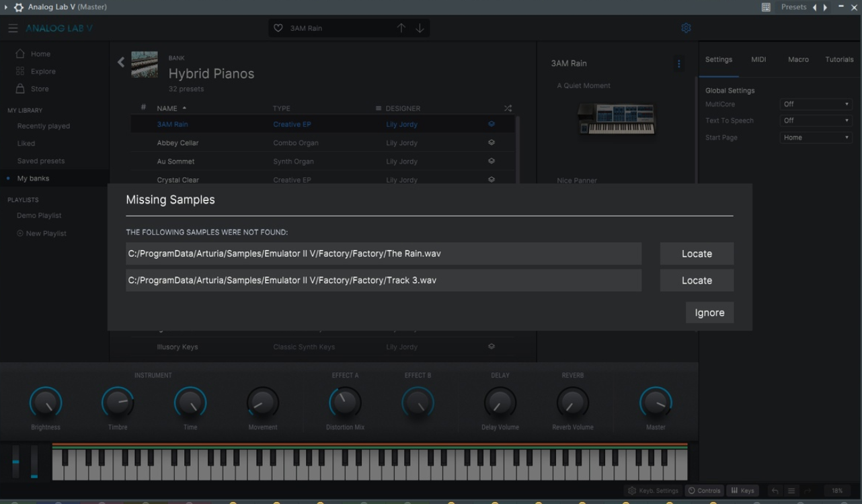Viewport: 862px width, 504px height.
Task: Switch to the Macro tab
Action: tap(798, 60)
